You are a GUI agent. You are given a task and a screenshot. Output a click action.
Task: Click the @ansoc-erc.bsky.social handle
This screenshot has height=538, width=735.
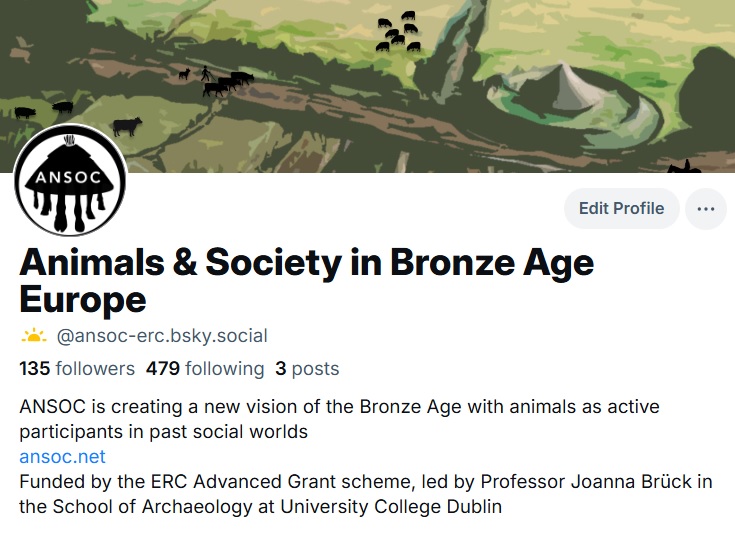pyautogui.click(x=169, y=336)
